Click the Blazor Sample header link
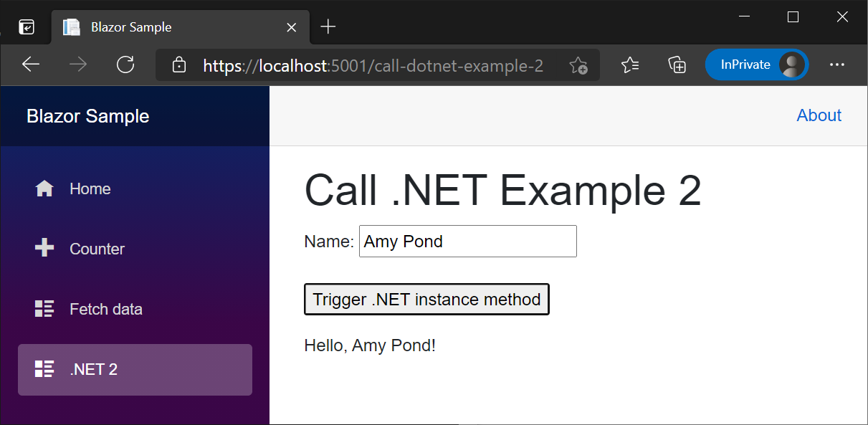 point(87,115)
